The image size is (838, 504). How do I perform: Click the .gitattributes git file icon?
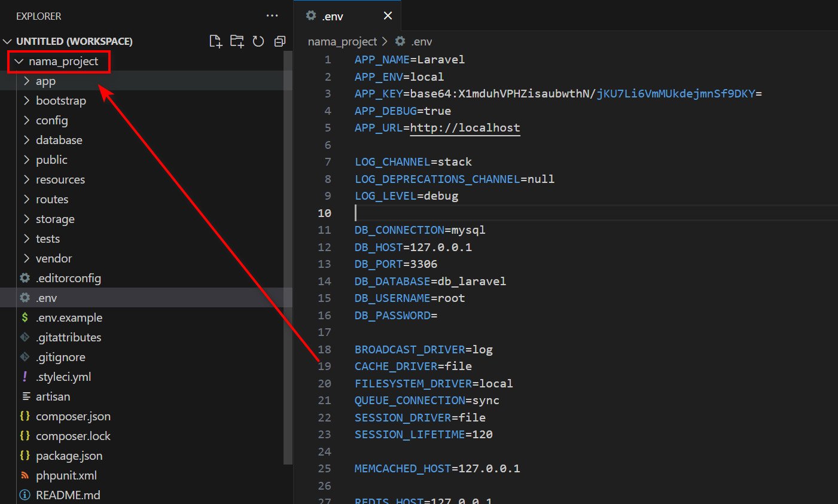[25, 337]
